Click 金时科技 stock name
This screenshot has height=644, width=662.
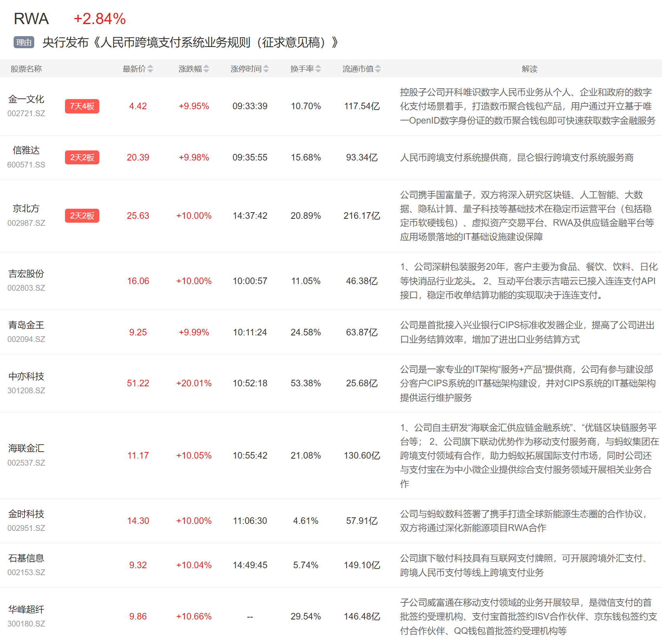[26, 514]
